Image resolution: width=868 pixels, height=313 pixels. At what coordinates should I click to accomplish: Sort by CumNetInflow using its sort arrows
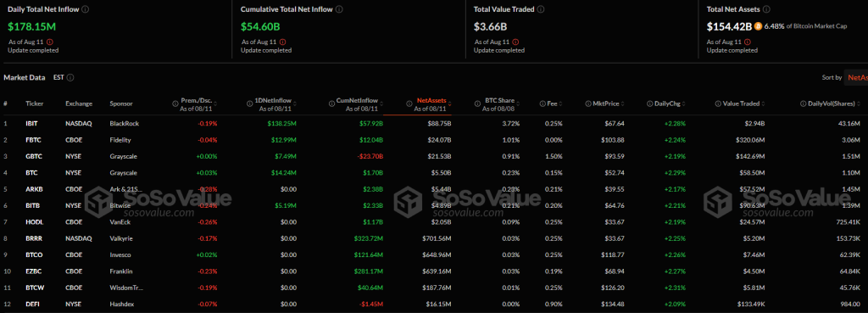coord(381,103)
